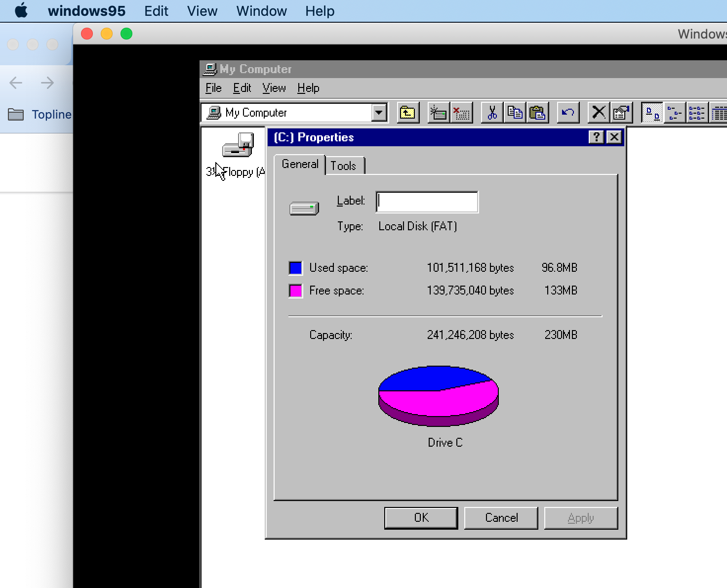Click the Cut toolbar icon
This screenshot has height=588, width=727.
click(491, 112)
